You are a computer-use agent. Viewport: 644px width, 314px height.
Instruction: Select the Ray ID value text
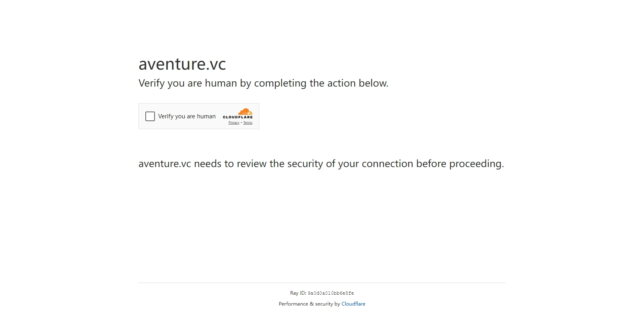tap(331, 293)
